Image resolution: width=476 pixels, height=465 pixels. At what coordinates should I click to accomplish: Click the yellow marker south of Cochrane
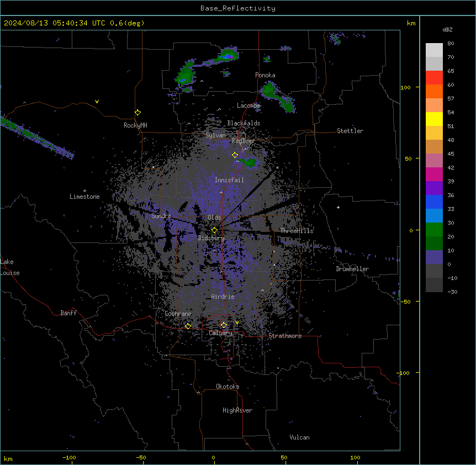(188, 326)
